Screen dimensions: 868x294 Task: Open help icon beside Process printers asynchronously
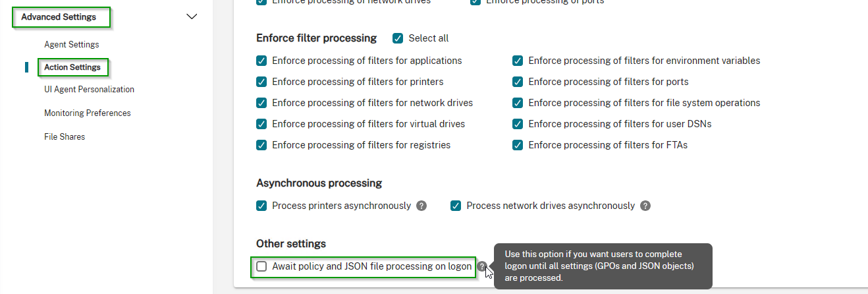pyautogui.click(x=421, y=206)
